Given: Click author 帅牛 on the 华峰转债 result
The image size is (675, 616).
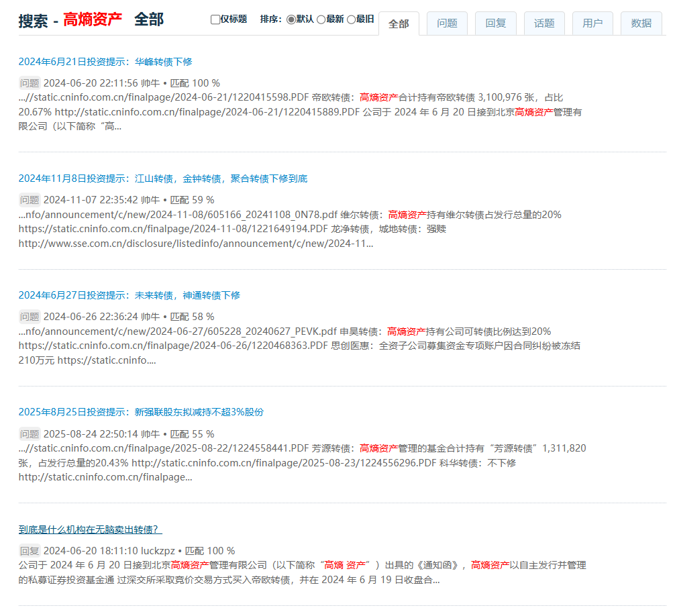Looking at the screenshot, I should (x=150, y=83).
